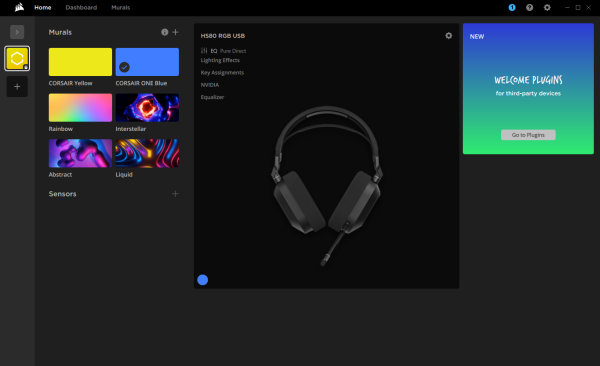Select the CORSAIR ONE Blue mural

[147, 62]
